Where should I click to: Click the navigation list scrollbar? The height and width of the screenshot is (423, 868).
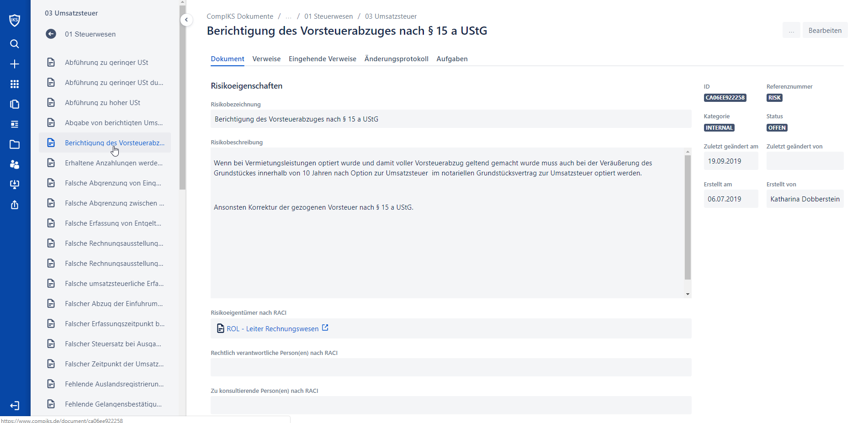coord(183,97)
